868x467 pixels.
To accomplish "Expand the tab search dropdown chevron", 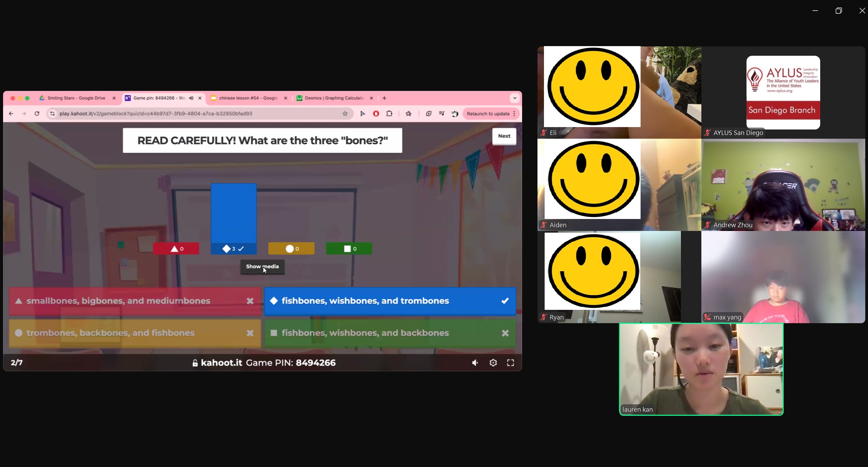I will [x=515, y=98].
